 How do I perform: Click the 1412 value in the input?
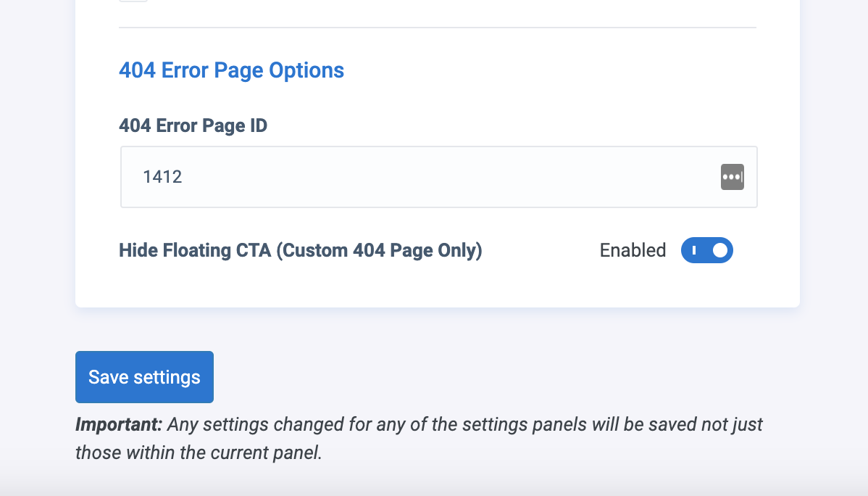(162, 177)
